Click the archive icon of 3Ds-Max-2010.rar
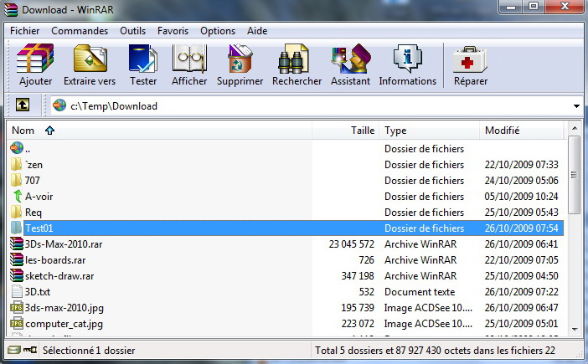The image size is (588, 364). point(17,244)
